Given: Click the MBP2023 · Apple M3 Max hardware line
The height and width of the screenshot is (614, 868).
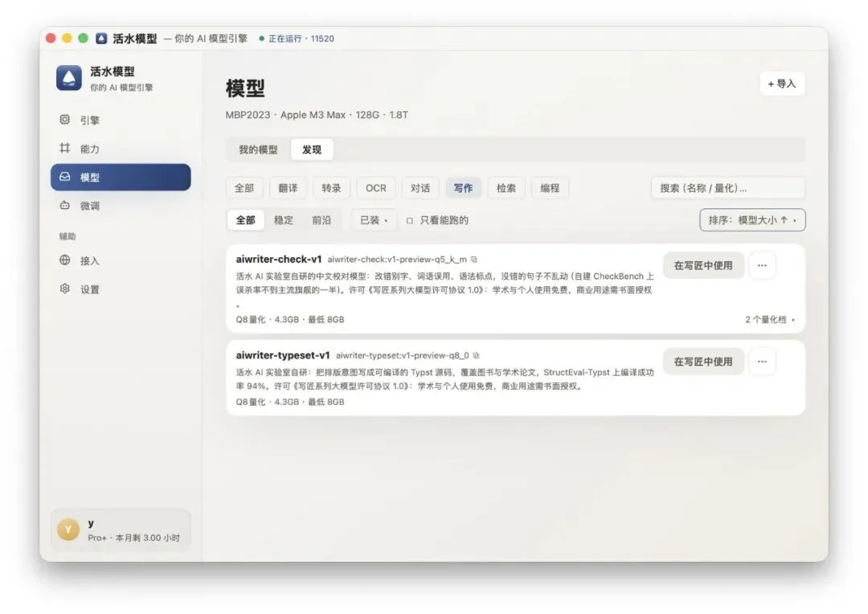Looking at the screenshot, I should pos(317,115).
